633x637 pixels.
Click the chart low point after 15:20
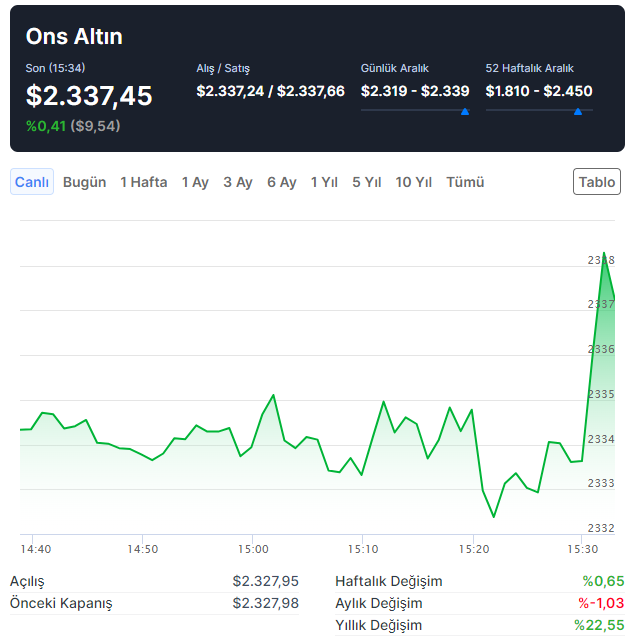(494, 516)
